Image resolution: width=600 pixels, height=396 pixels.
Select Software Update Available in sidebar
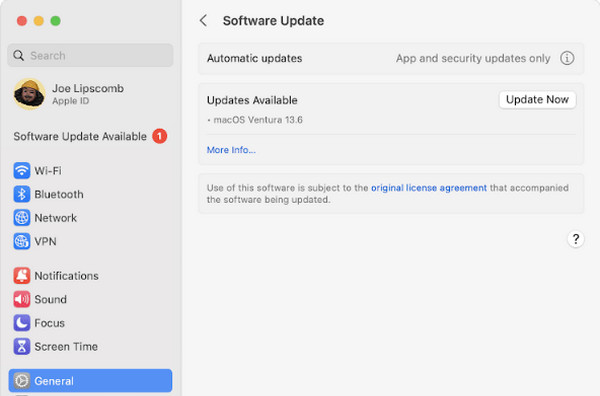coord(80,137)
